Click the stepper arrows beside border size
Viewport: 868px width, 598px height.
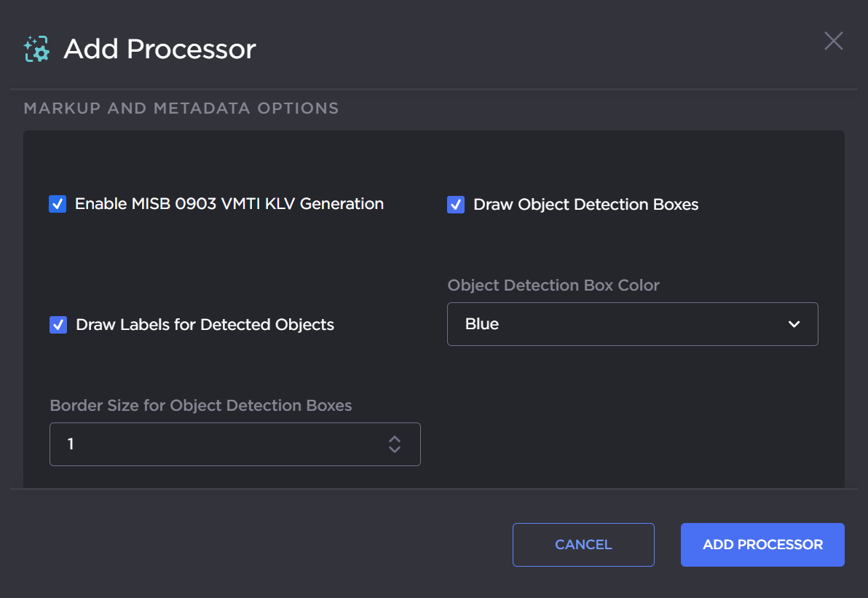394,444
